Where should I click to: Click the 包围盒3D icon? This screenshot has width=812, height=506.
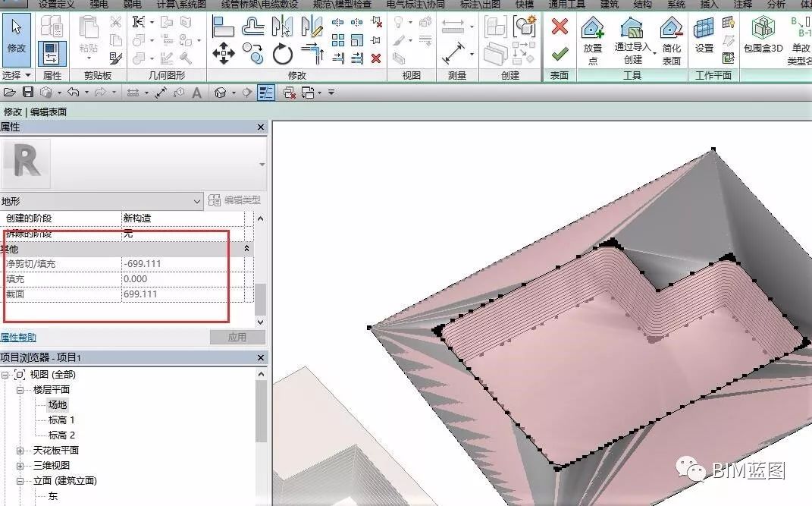(763, 34)
